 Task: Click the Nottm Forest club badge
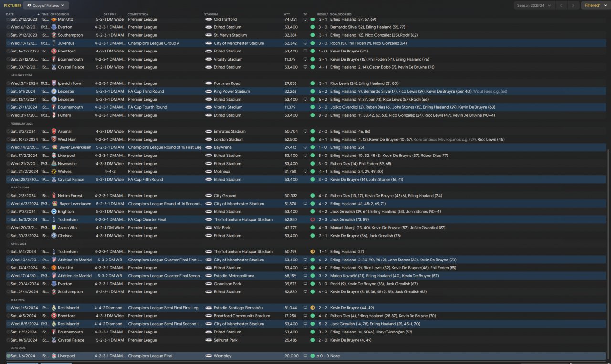pyautogui.click(x=54, y=196)
